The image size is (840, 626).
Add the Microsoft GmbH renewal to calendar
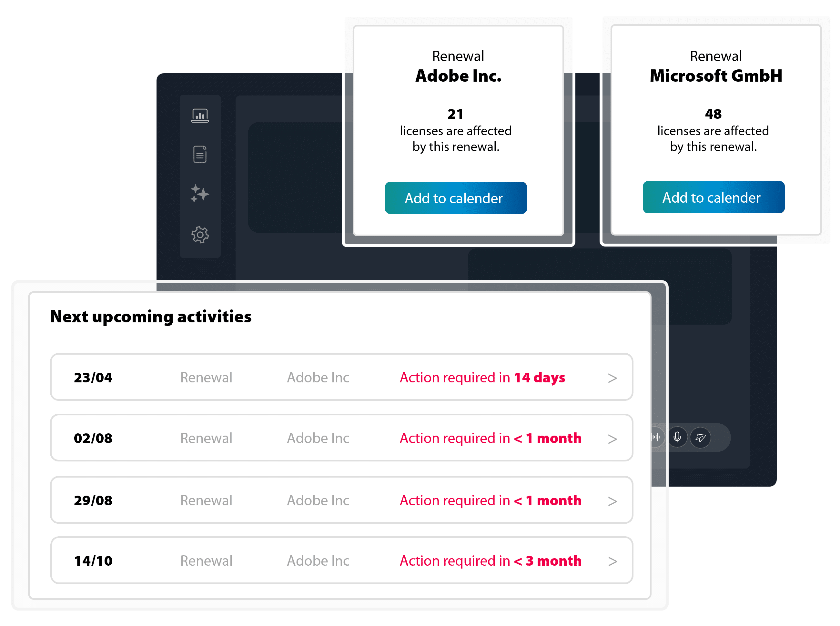[713, 197]
